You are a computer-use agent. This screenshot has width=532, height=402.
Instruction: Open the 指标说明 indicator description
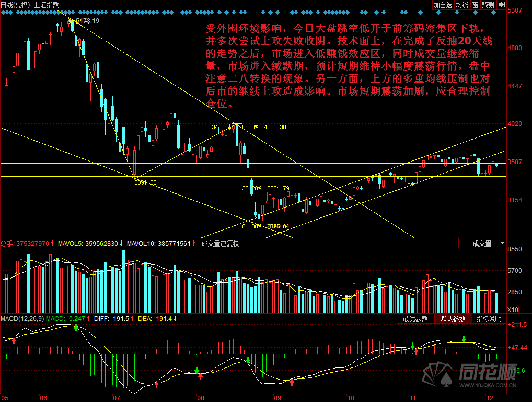[x=489, y=319]
